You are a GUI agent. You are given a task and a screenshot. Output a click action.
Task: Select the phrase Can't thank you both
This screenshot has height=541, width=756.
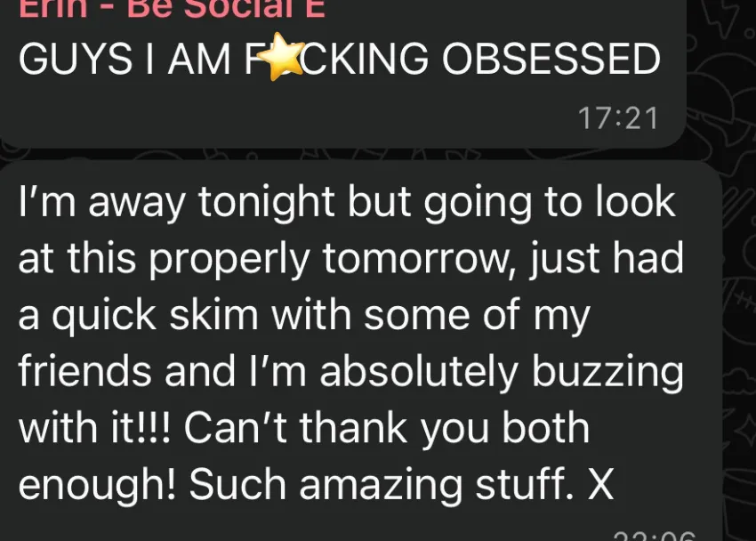coord(387,429)
